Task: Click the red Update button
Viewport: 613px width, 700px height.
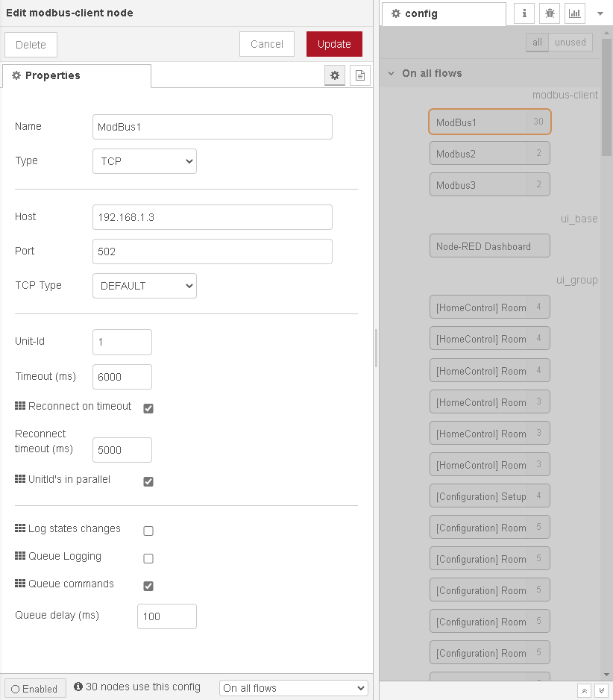Action: (334, 44)
